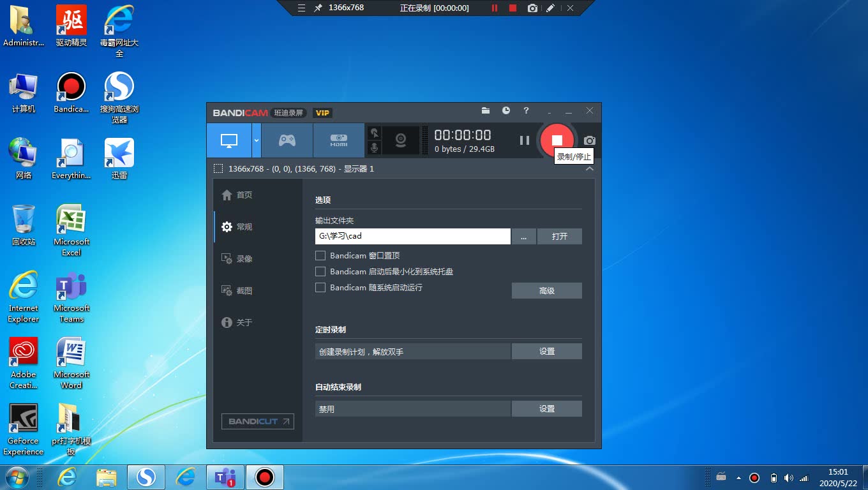Enable Bandicam 随系统启动运行 checkbox

tap(320, 287)
